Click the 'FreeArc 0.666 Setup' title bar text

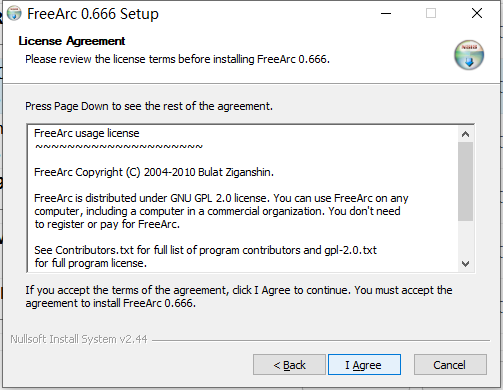tap(93, 14)
